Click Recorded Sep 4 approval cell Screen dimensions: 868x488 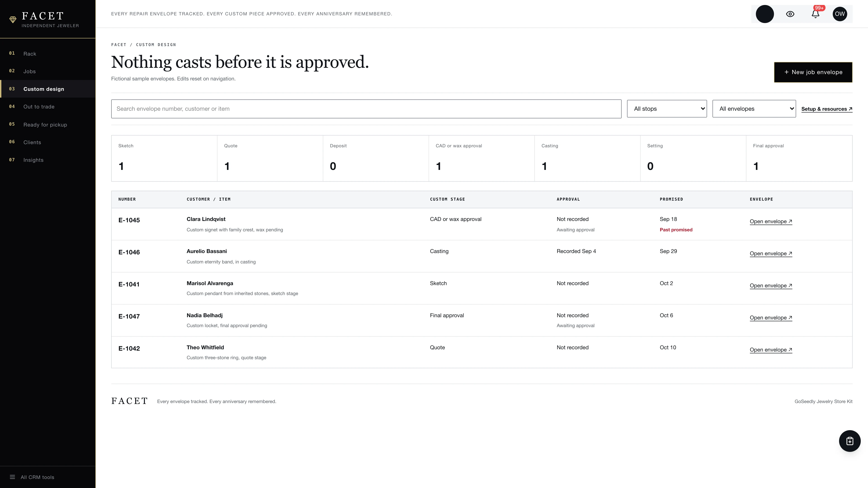576,251
